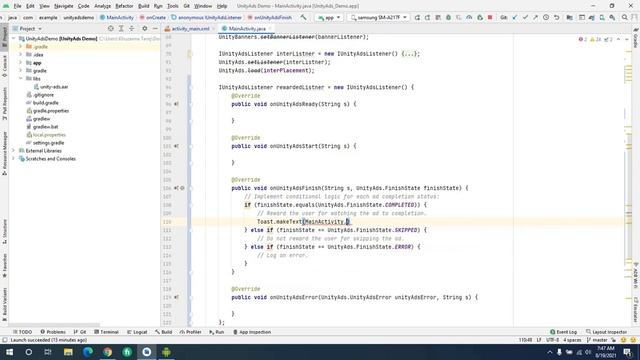This screenshot has width=640, height=360.
Task: Click gutter override marker on onUnityAdsFinish line
Action: click(x=176, y=188)
